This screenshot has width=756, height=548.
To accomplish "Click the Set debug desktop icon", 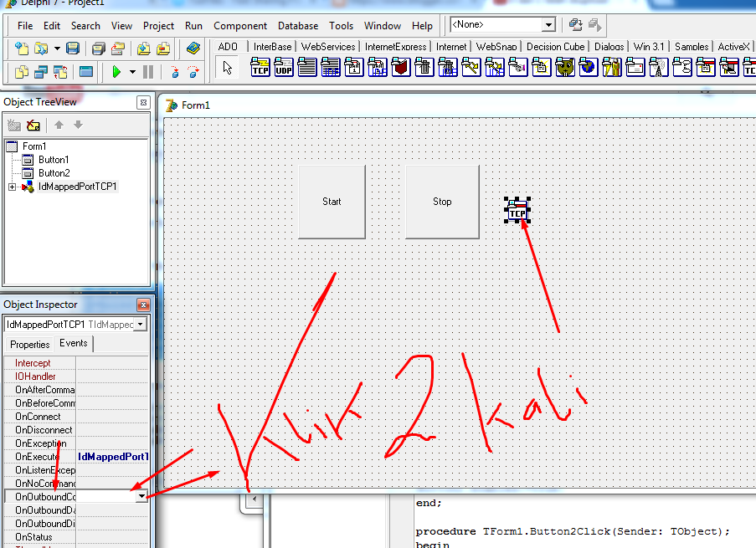I will [594, 24].
